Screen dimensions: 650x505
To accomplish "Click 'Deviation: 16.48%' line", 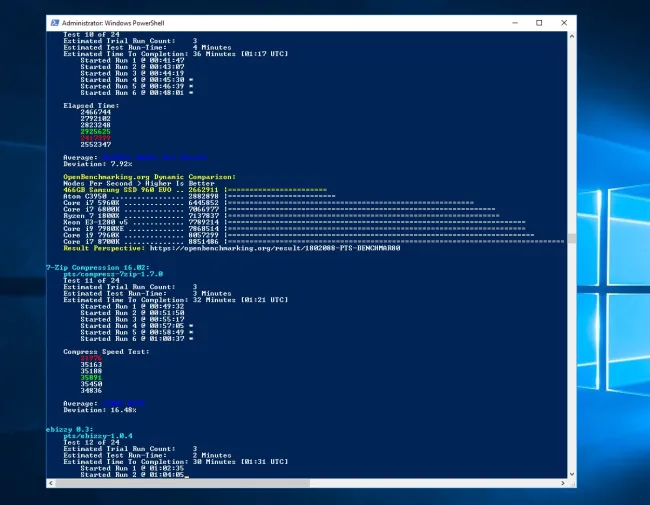I will click(99, 410).
